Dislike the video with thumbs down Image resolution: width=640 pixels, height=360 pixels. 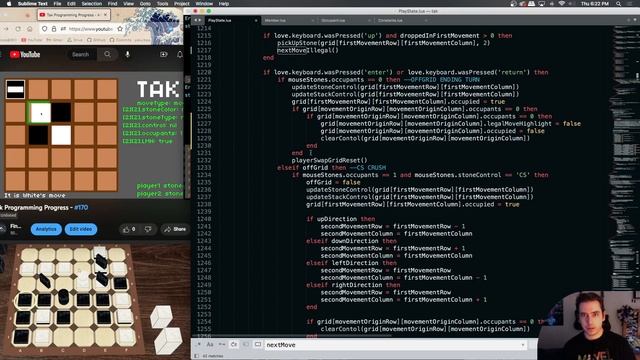tap(148, 229)
